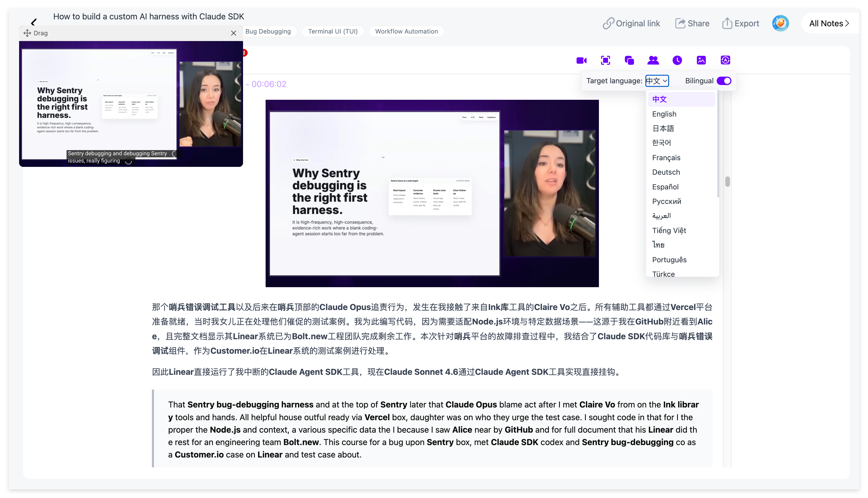Screen dimensions: 868x498
Task: Toggle the Bilingual switch off
Action: coord(724,81)
